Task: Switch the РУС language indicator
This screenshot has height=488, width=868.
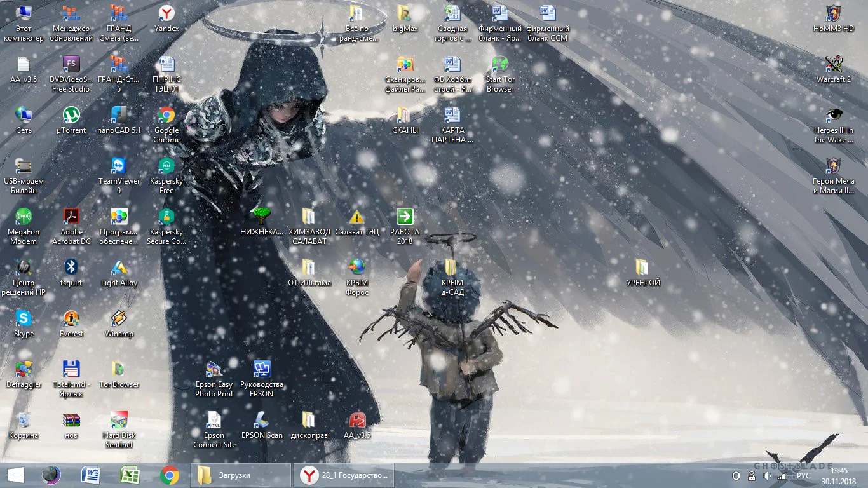Action: (803, 476)
